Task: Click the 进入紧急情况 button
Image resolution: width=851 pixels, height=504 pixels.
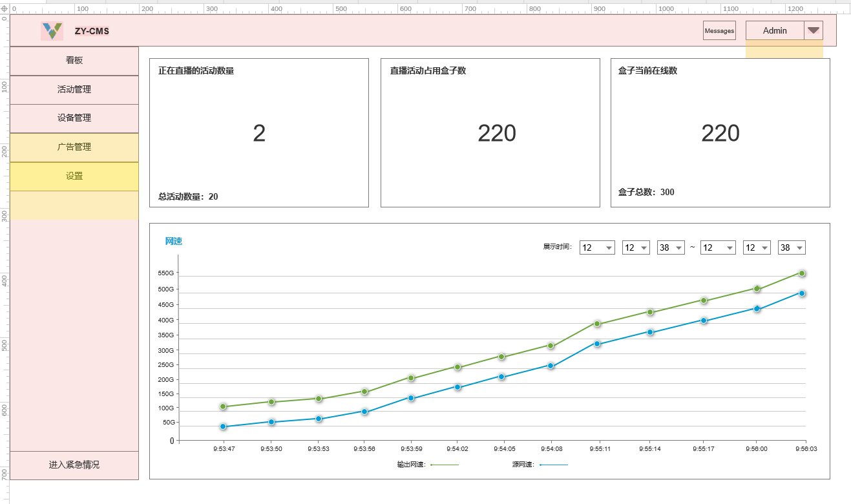Action: click(x=74, y=465)
